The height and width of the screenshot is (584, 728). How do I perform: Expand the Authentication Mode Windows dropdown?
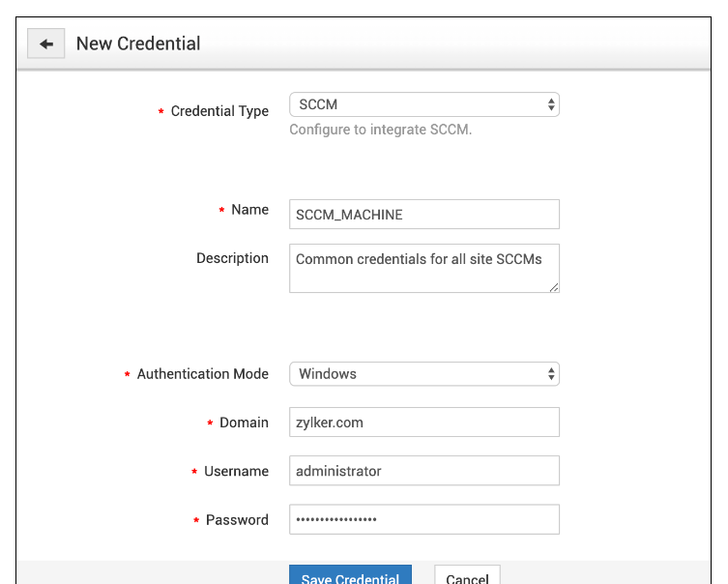coord(423,374)
